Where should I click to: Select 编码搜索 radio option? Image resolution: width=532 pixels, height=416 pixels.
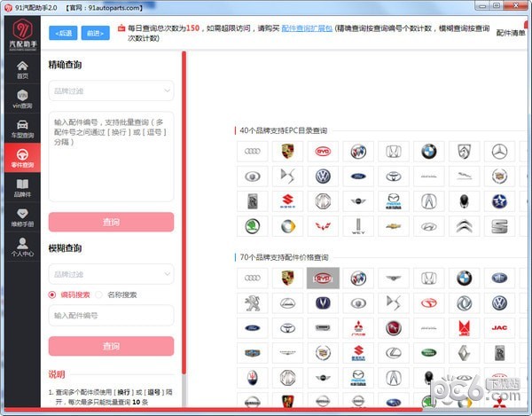click(x=69, y=294)
